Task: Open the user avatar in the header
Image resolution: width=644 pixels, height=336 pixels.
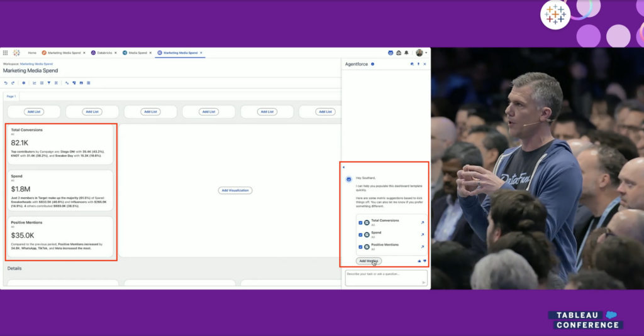Action: (x=419, y=53)
